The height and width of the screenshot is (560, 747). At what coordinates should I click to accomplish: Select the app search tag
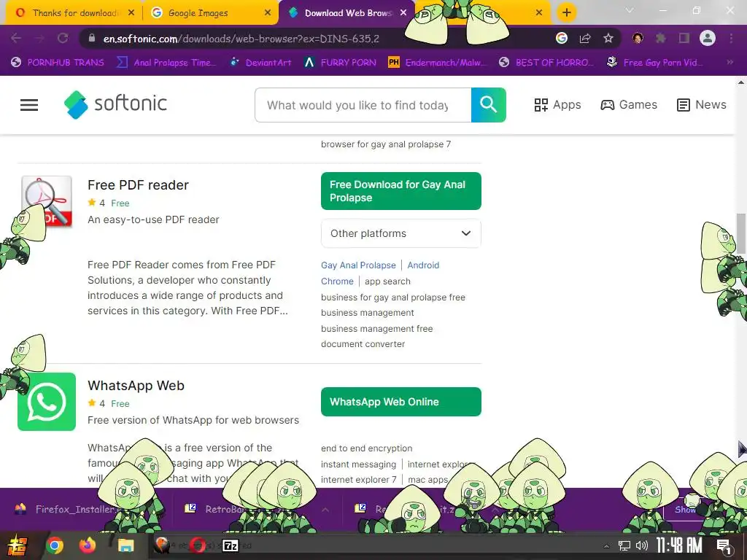coord(387,281)
